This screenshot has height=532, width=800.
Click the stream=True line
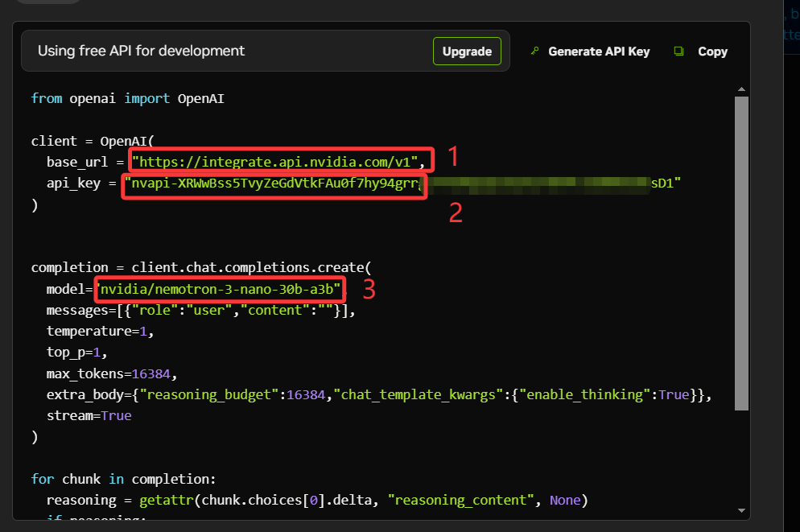tap(89, 416)
